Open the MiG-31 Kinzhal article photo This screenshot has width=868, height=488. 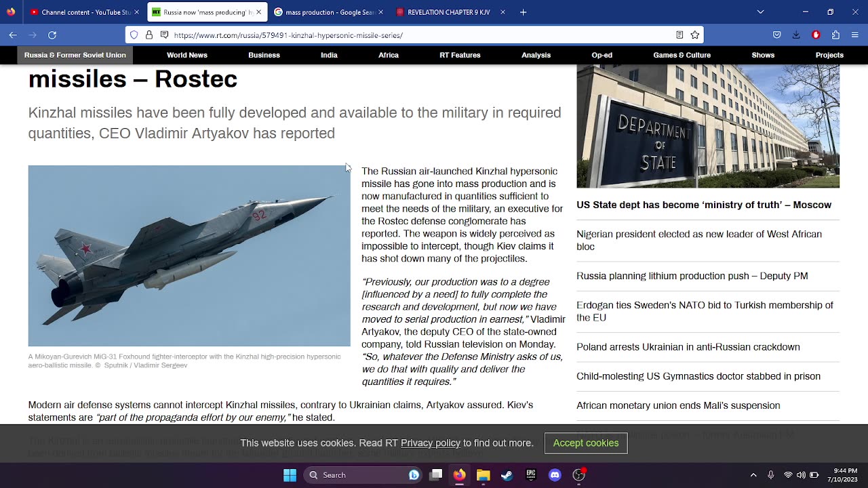189,256
